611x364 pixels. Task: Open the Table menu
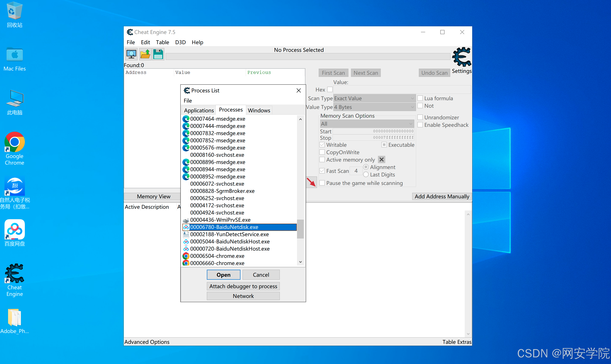click(162, 42)
